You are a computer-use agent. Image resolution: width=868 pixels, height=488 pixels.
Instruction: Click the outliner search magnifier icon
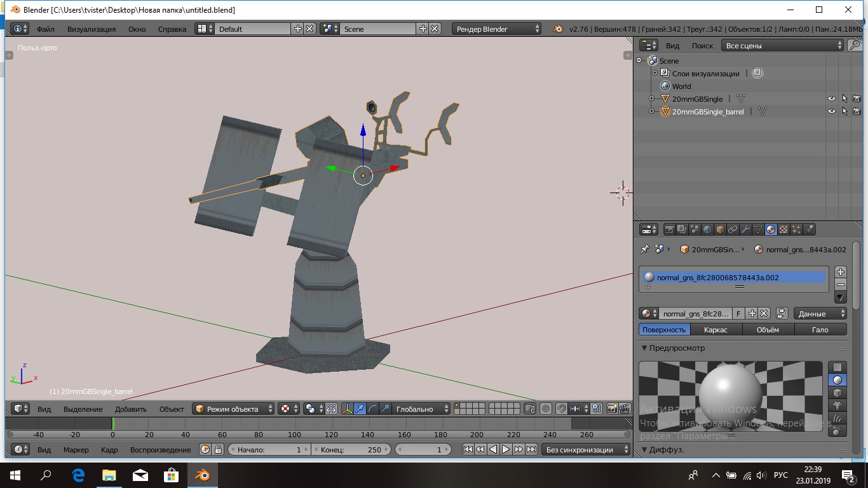point(855,46)
